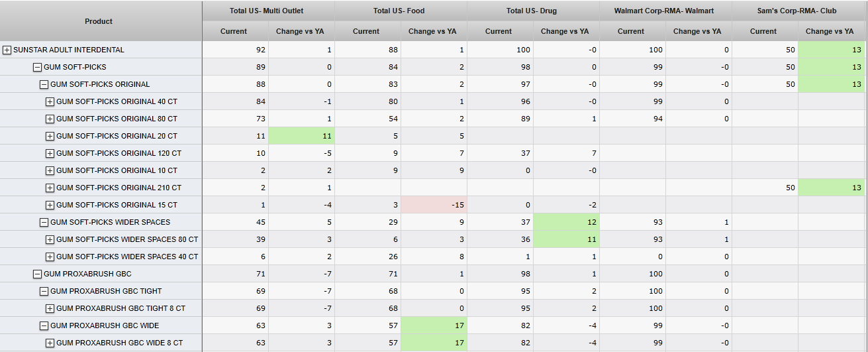The image size is (868, 352).
Task: Expand GUM SOFT-PICKS WIDER SPACES 80 CT
Action: [x=50, y=239]
